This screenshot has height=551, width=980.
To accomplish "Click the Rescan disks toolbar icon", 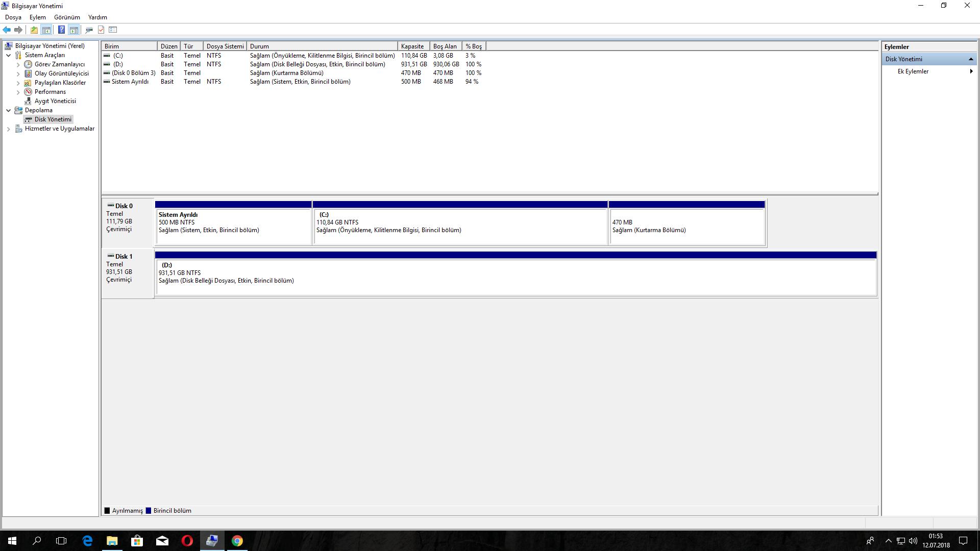I will (89, 30).
